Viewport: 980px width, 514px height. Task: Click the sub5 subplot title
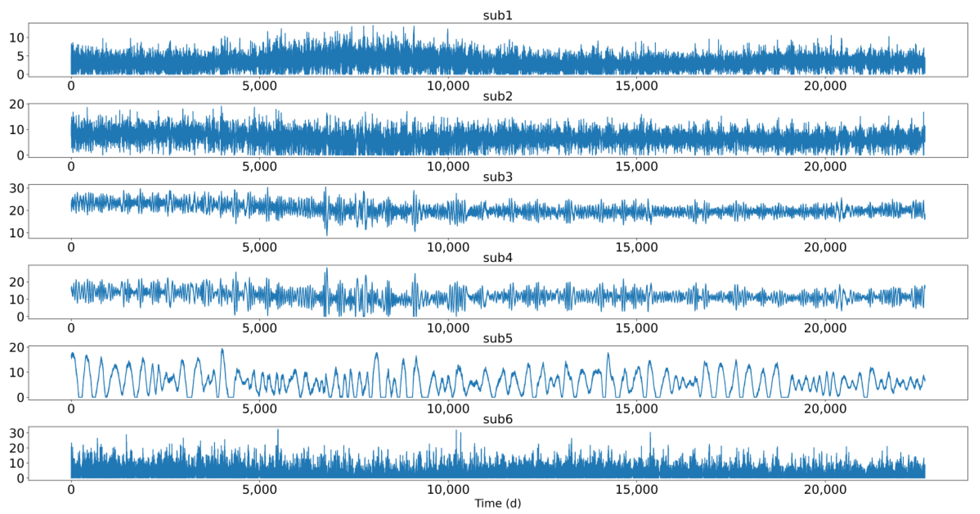[x=498, y=338]
